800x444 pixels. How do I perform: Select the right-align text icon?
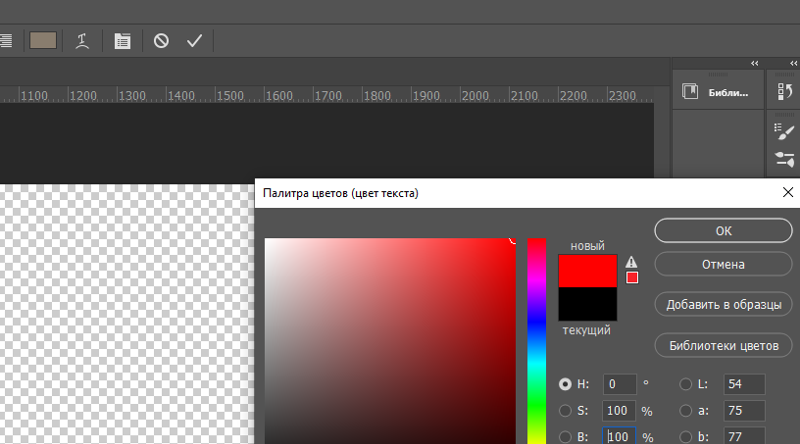[x=6, y=41]
